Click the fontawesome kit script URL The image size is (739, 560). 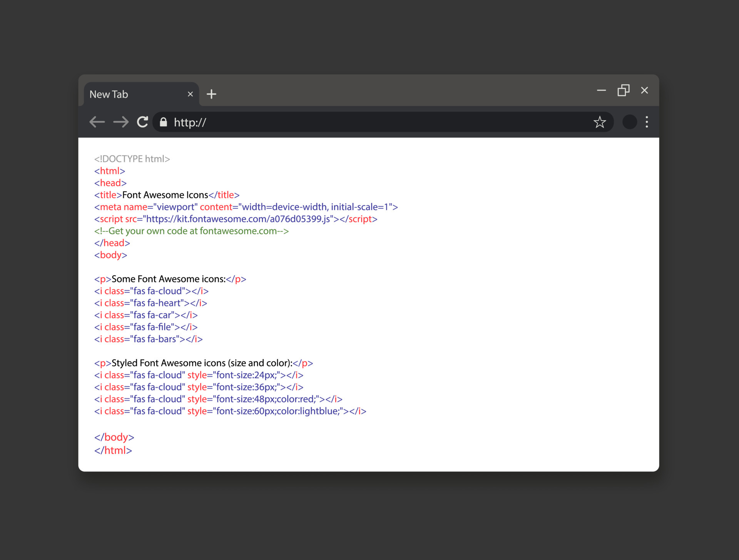pyautogui.click(x=238, y=219)
